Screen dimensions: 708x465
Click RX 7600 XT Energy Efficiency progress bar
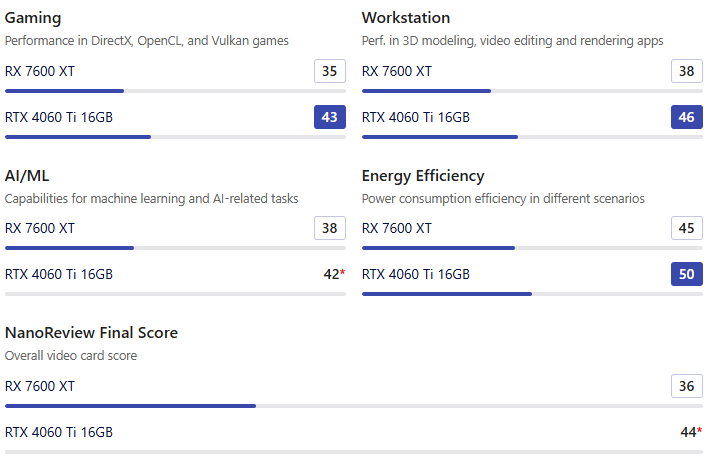click(532, 248)
